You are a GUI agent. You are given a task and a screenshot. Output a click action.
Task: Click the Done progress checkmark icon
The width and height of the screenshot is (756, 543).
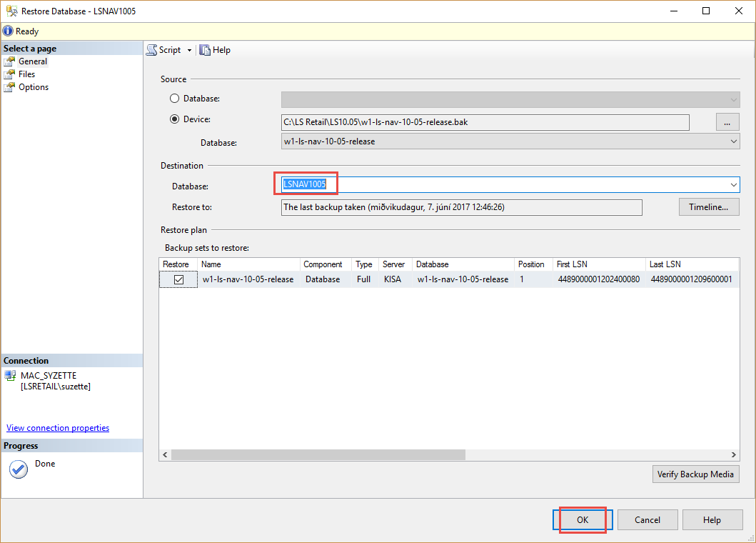(19, 469)
